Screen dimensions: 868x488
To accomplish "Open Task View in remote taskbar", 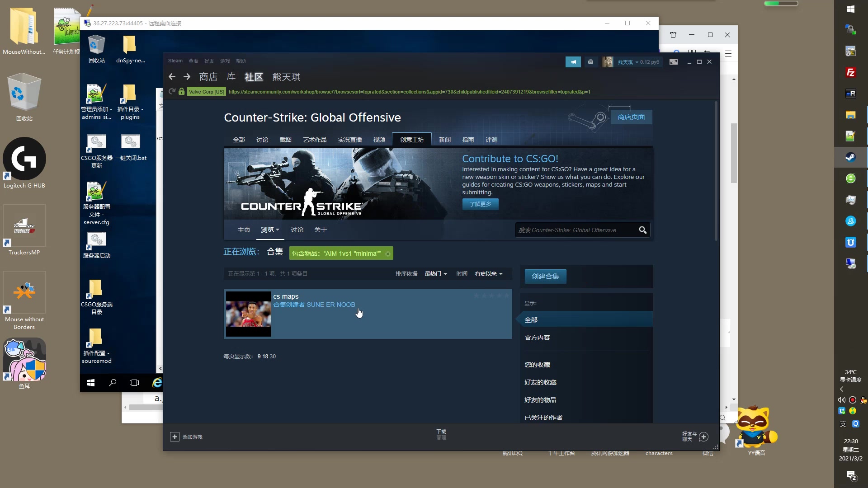I will 134,383.
